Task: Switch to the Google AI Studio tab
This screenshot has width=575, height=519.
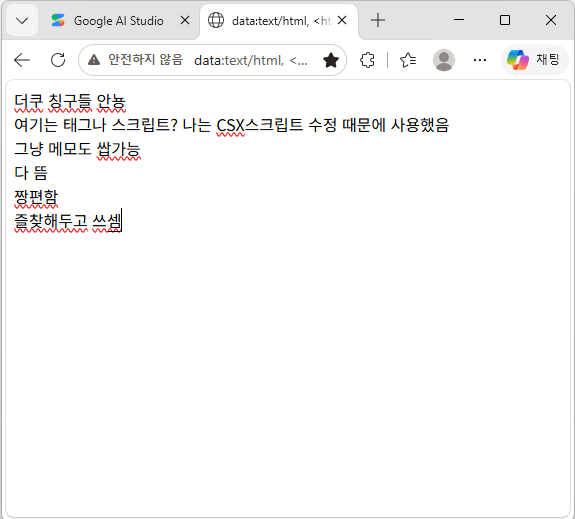Action: tap(118, 21)
